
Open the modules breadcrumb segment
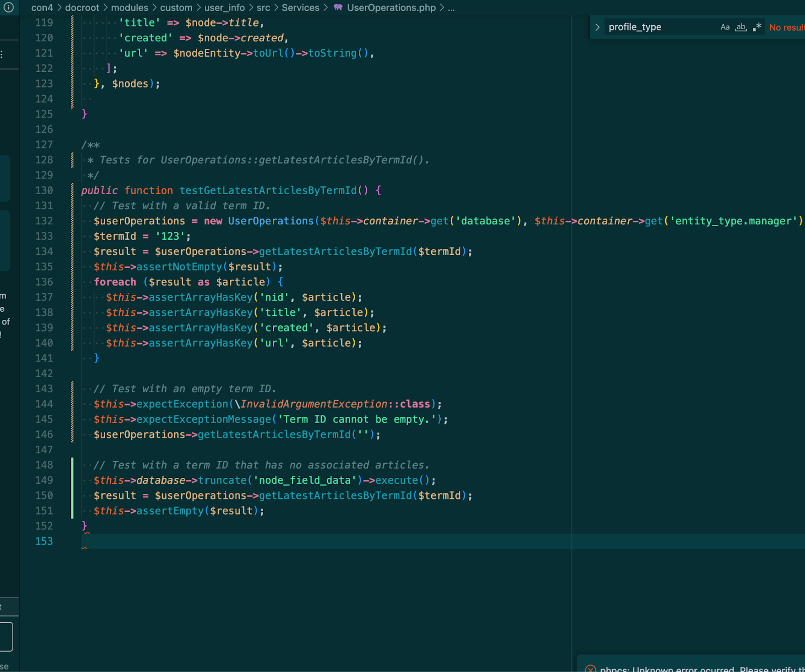[130, 8]
